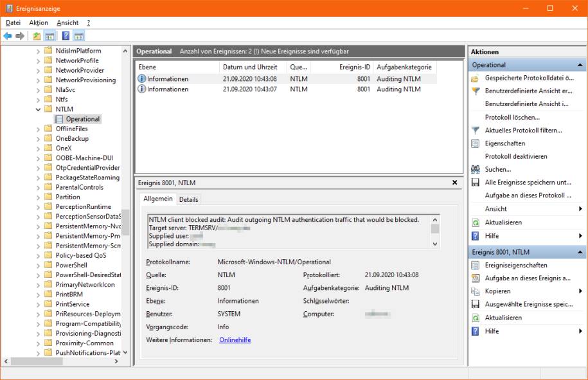Open the Kopieren submenu arrow

click(x=580, y=291)
